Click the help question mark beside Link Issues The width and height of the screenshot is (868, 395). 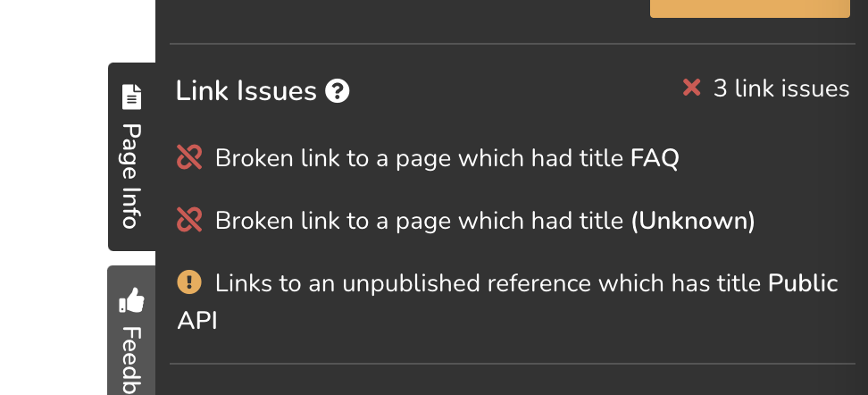tap(337, 90)
